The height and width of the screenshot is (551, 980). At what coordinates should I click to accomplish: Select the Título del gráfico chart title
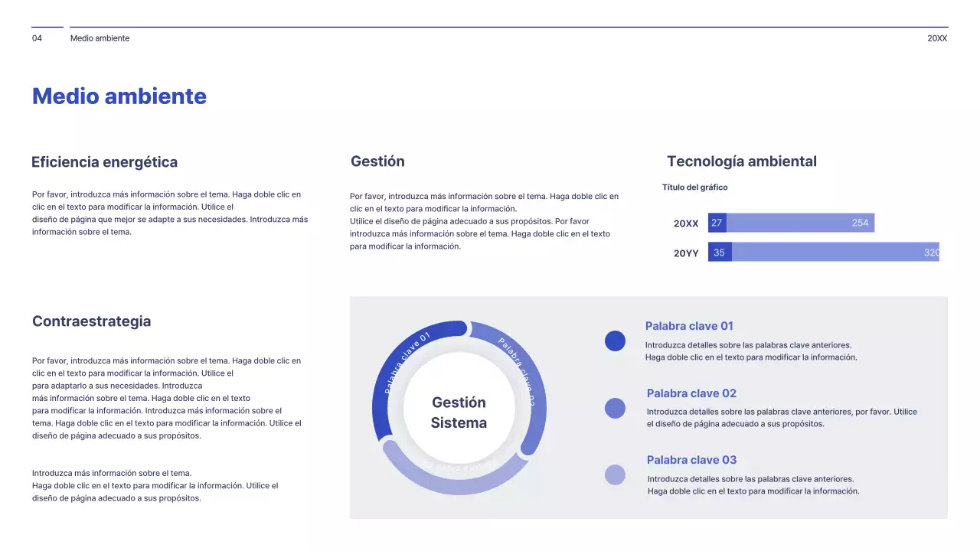coord(694,187)
